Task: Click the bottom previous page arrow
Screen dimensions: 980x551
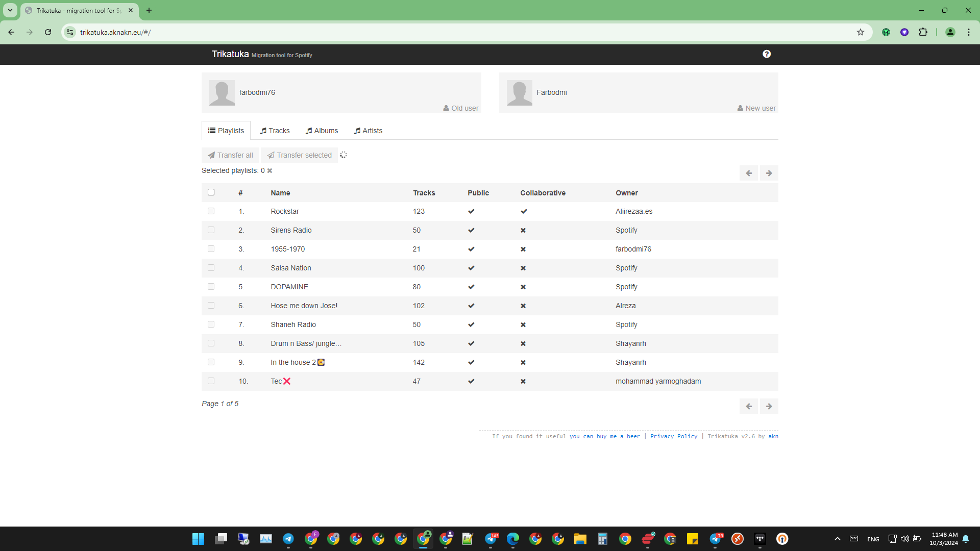Action: [749, 407]
